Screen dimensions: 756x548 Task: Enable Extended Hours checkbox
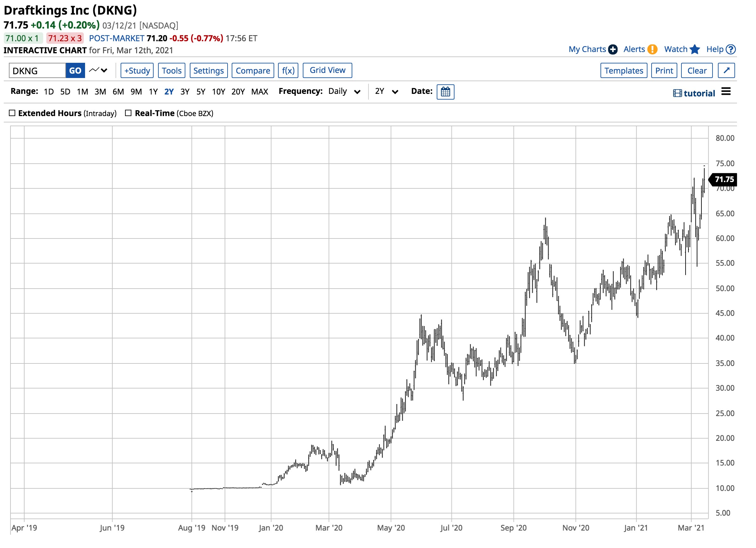click(x=12, y=113)
